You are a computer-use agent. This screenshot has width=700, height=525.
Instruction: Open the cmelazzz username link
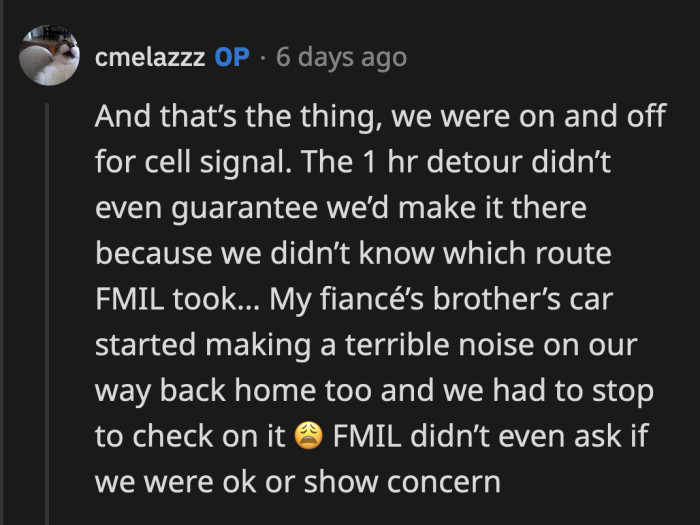pos(150,57)
